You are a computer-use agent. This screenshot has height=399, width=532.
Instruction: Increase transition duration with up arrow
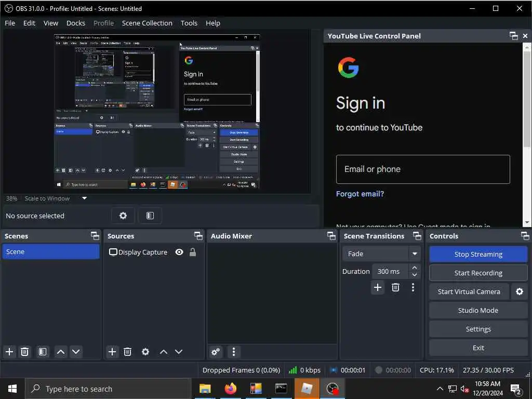click(x=415, y=268)
